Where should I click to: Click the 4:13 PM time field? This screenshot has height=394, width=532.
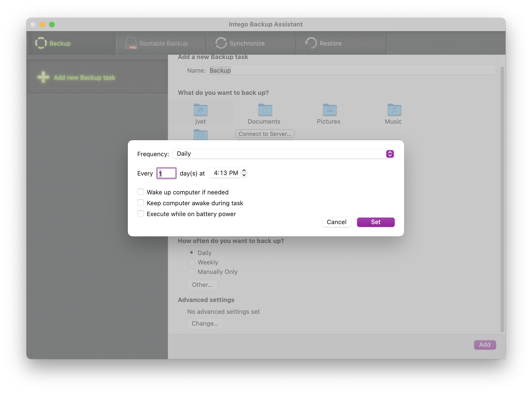224,173
